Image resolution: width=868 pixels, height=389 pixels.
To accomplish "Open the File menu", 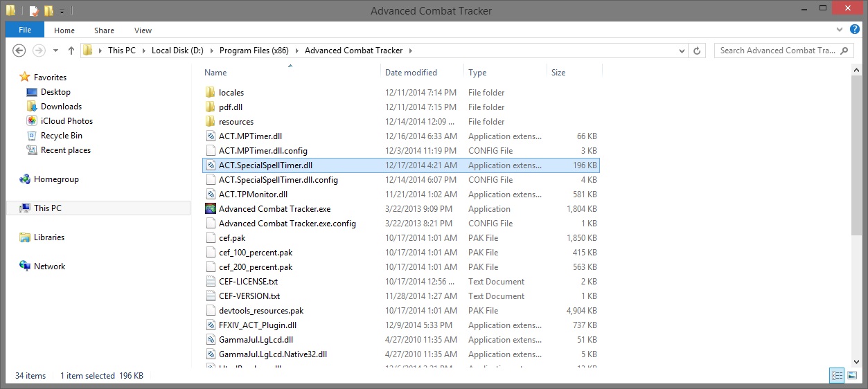I will click(25, 30).
